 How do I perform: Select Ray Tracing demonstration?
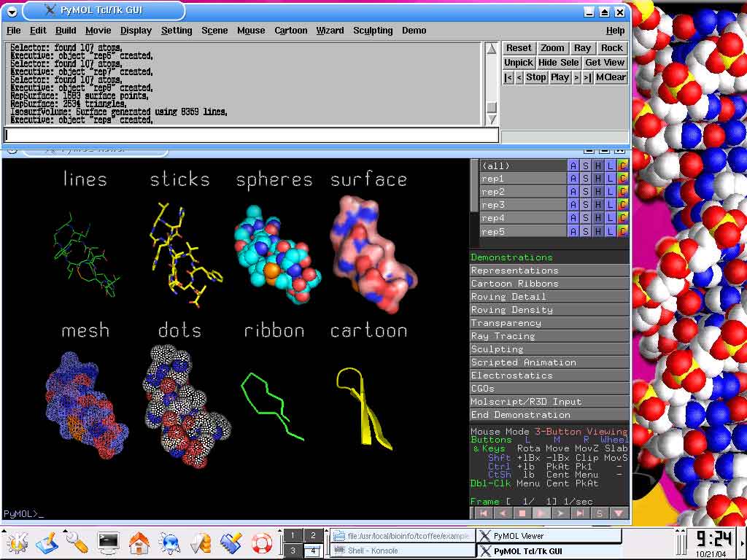550,336
